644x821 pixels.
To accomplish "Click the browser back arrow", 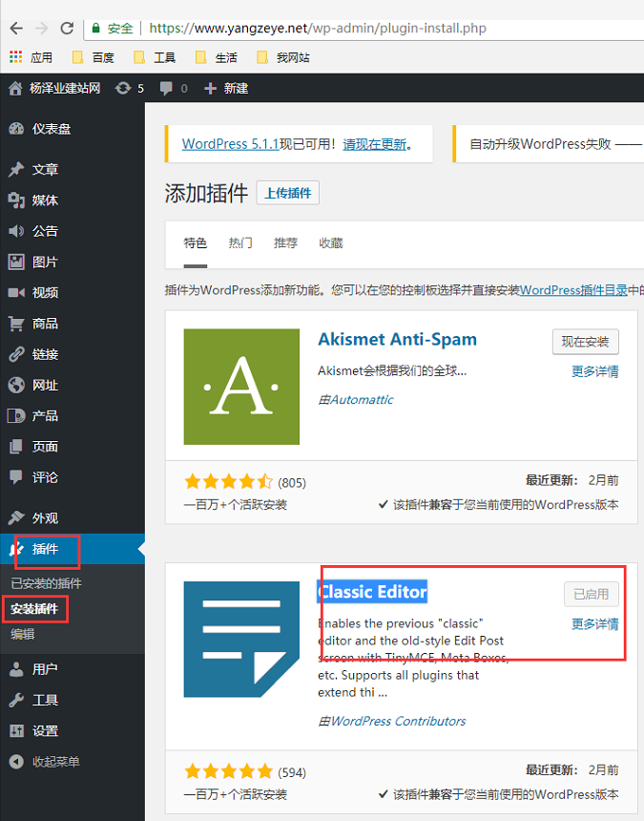I will (x=16, y=29).
